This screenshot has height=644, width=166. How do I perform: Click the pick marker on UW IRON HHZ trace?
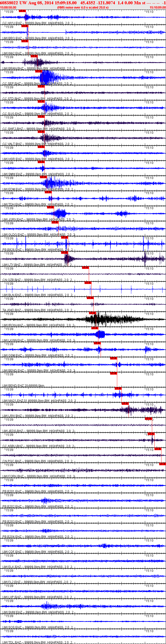[92, 313]
